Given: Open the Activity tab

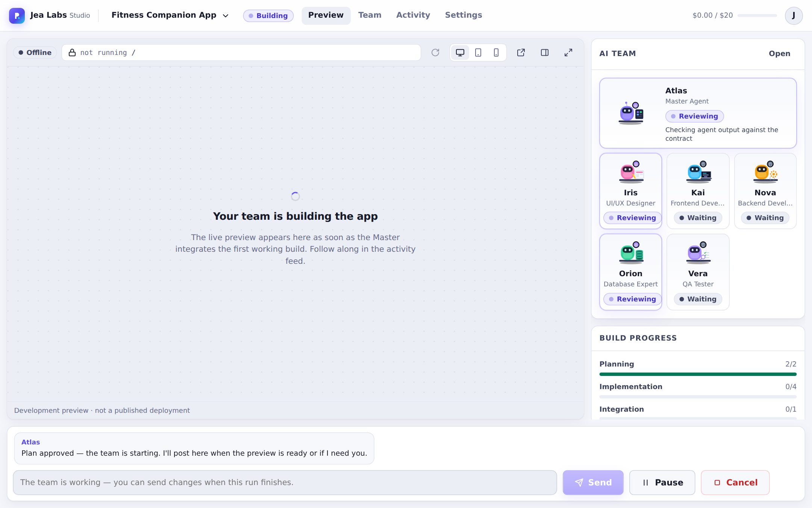Looking at the screenshot, I should [413, 15].
